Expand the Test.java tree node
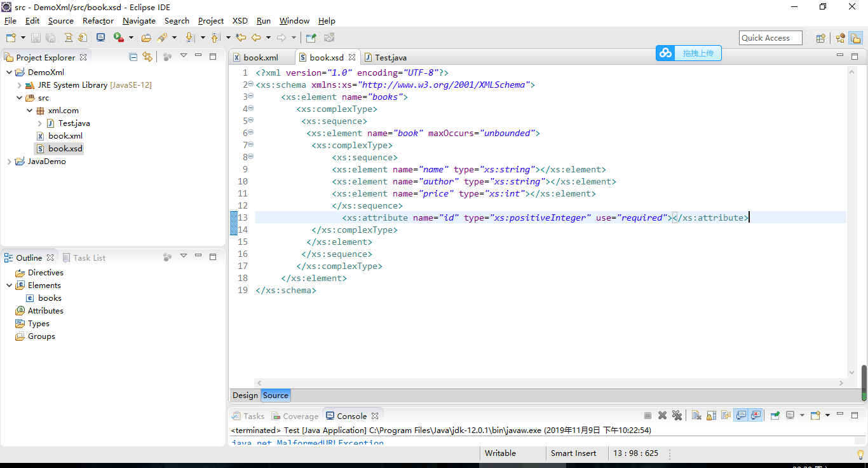The width and height of the screenshot is (868, 468). (x=39, y=123)
